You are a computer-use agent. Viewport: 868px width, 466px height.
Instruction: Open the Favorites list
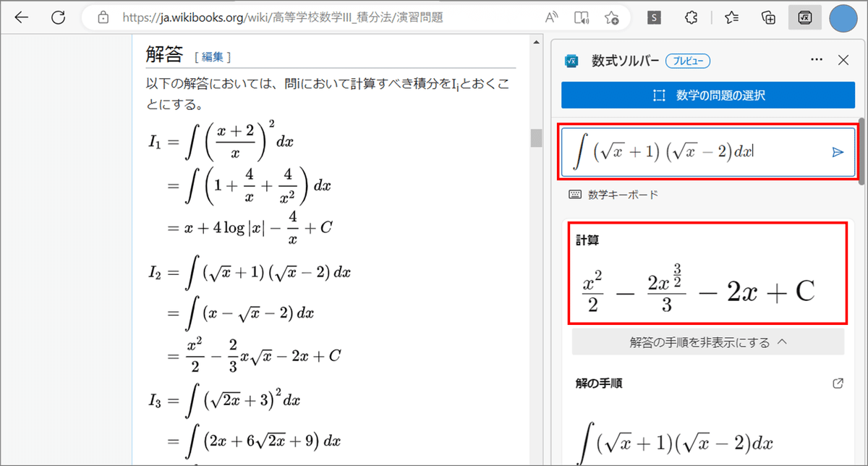tap(731, 18)
